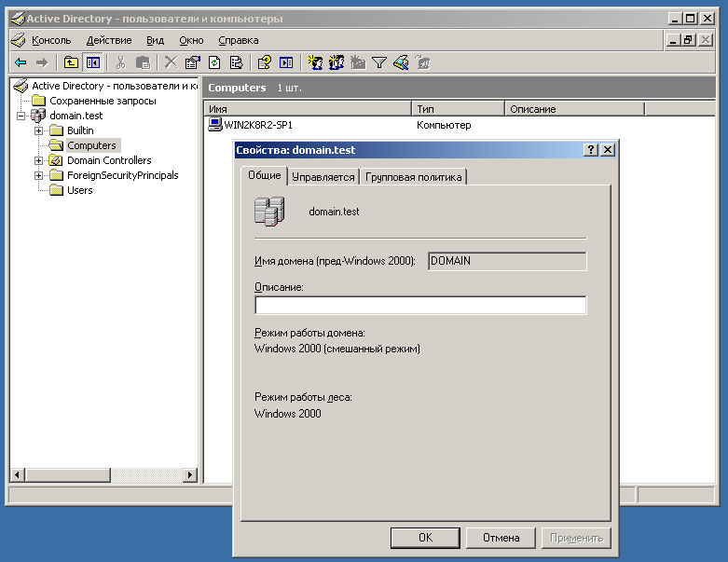The height and width of the screenshot is (562, 728).
Task: Click the Back arrow toolbar icon
Action: click(x=21, y=62)
